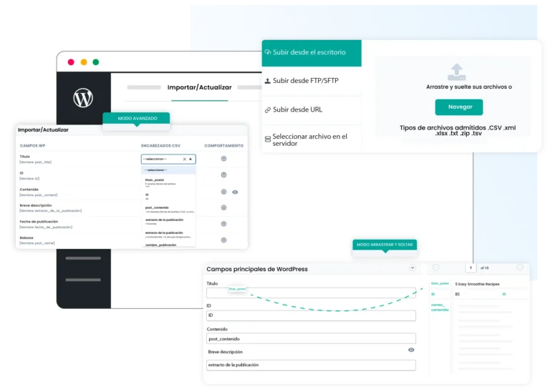Click the CAMPOS WP column header

(32, 146)
